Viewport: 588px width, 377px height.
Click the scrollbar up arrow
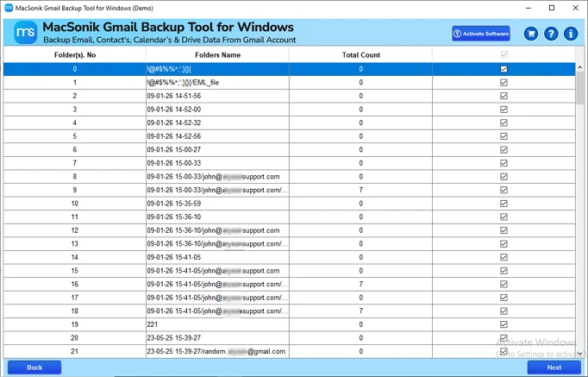[579, 67]
